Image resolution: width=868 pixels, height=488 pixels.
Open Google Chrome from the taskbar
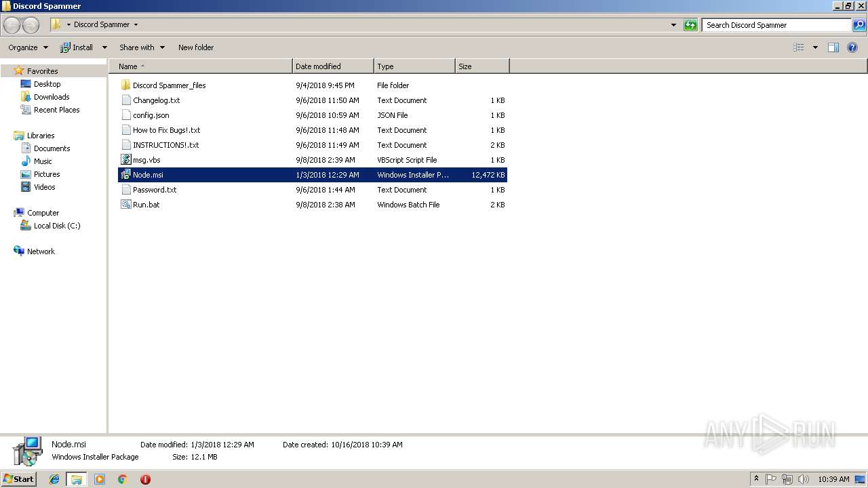pos(122,479)
